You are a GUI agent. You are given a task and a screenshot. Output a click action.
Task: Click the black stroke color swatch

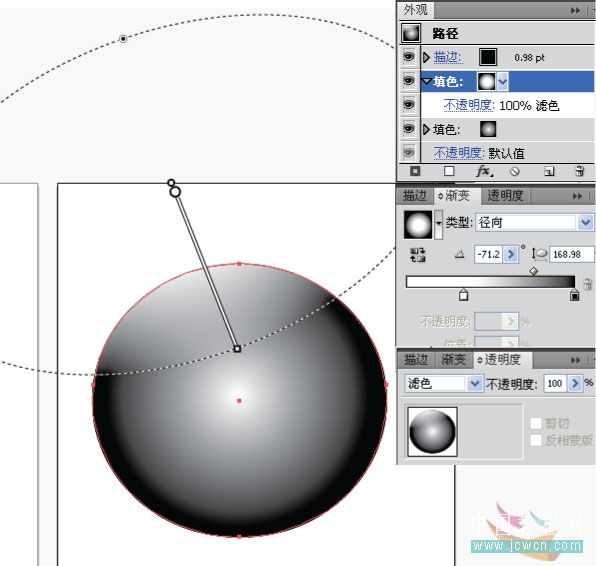pyautogui.click(x=488, y=57)
